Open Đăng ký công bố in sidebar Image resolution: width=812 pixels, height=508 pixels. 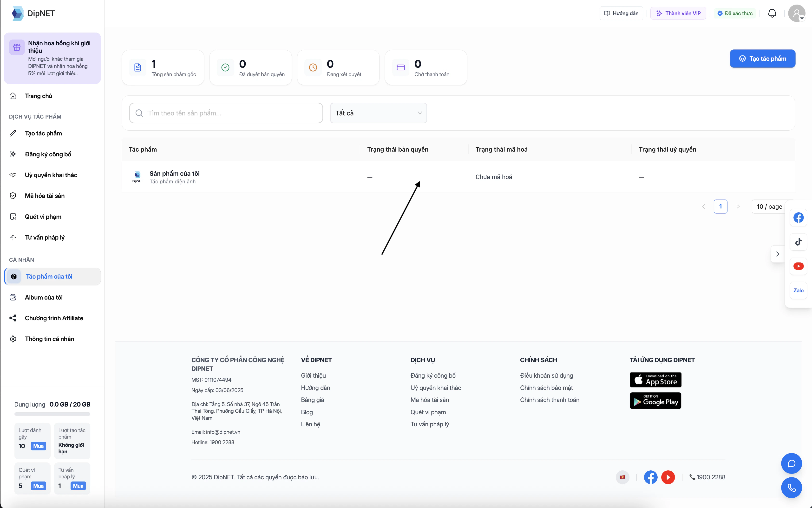click(x=52, y=154)
